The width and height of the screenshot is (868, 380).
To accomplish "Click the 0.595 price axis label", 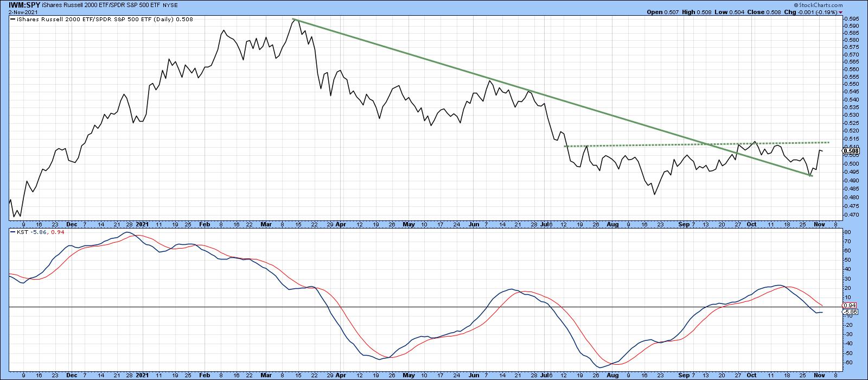I will tap(851, 18).
